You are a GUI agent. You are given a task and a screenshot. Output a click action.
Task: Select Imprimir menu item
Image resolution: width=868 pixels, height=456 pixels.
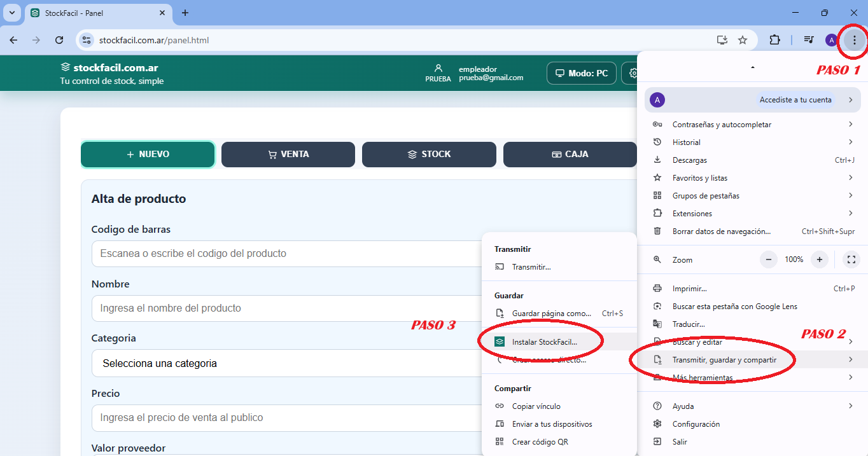tap(753, 289)
